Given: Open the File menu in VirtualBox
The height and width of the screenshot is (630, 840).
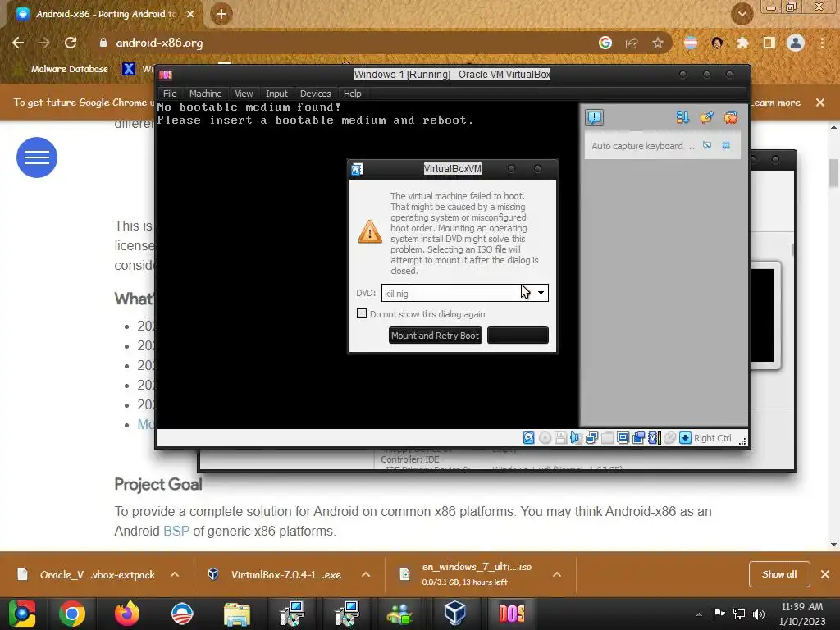Looking at the screenshot, I should click(x=170, y=94).
